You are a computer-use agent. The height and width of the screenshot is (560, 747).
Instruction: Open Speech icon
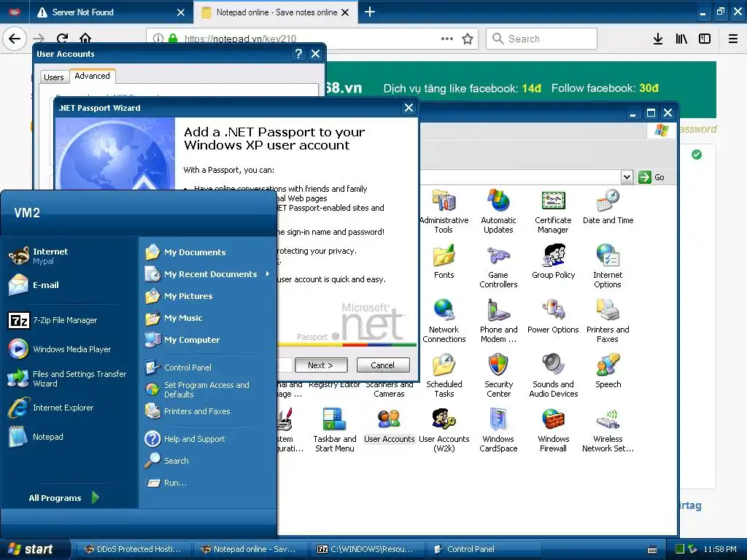pos(608,371)
